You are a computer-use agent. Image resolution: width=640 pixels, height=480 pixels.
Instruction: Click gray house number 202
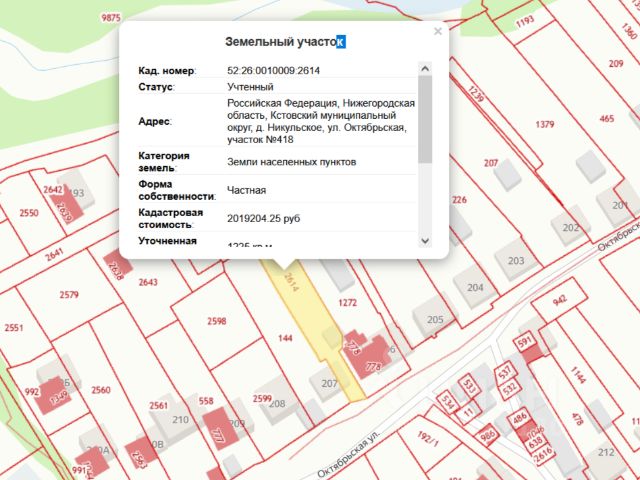click(x=571, y=228)
